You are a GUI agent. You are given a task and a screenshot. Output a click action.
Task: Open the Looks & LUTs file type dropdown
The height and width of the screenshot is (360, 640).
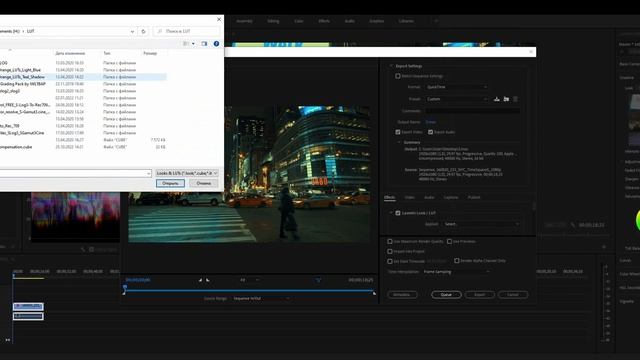(x=187, y=173)
